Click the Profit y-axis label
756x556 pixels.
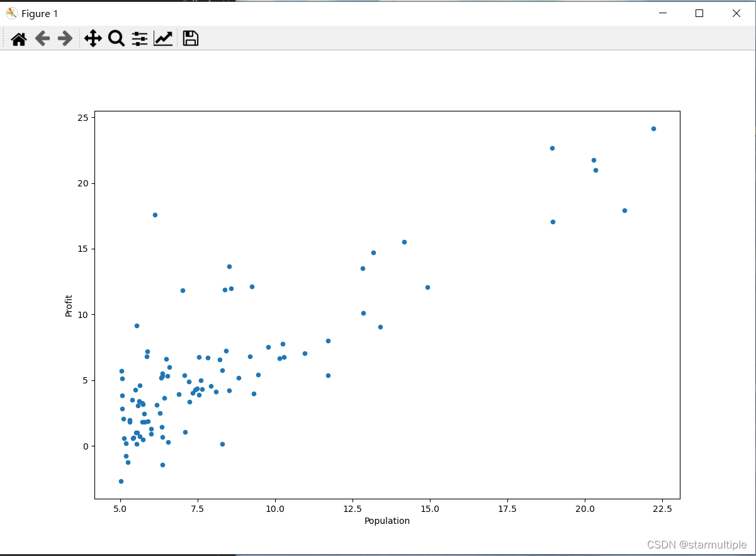pos(69,305)
